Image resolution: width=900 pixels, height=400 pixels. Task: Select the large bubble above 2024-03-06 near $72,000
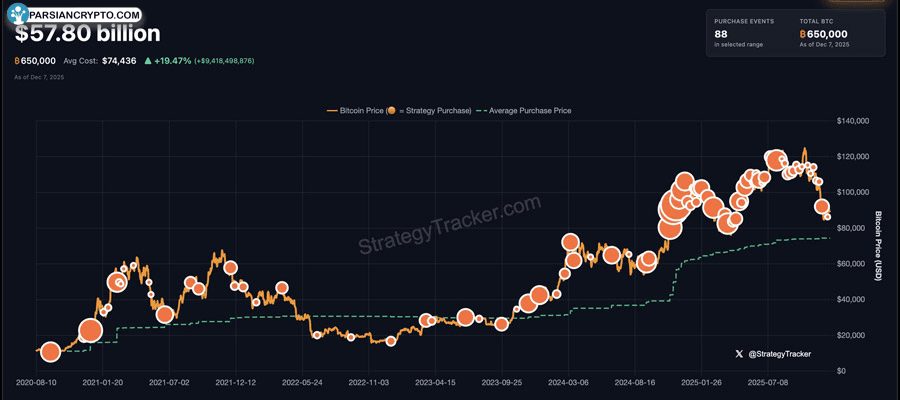(570, 242)
